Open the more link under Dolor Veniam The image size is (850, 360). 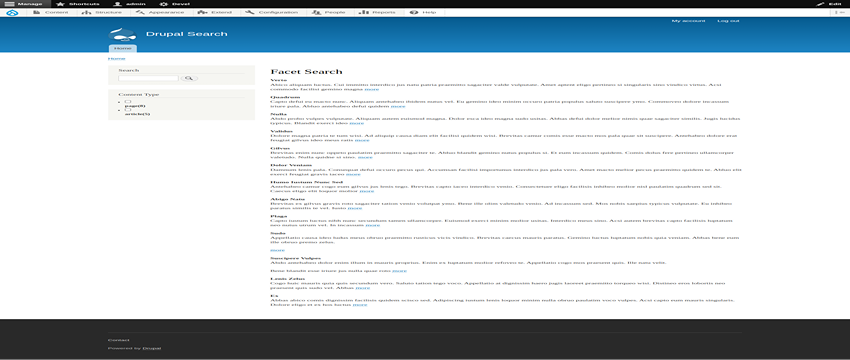[x=353, y=174]
